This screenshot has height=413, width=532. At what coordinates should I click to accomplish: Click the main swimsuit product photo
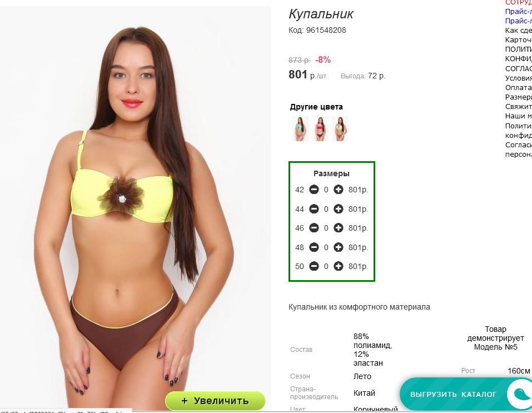136,207
